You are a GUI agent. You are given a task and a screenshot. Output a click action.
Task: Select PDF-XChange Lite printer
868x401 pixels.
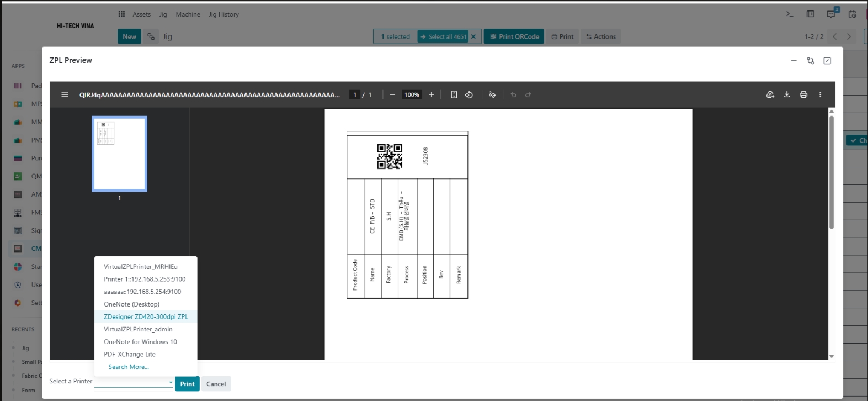click(x=146, y=355)
